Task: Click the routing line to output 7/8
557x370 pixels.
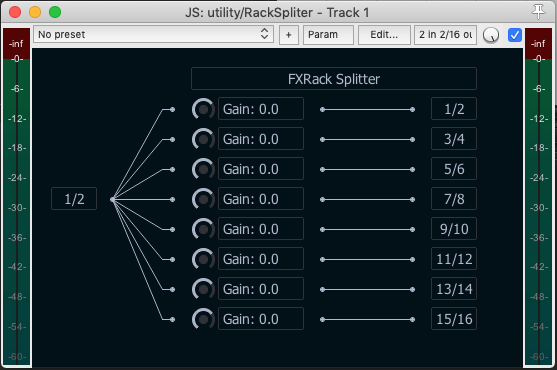Action: click(x=367, y=200)
